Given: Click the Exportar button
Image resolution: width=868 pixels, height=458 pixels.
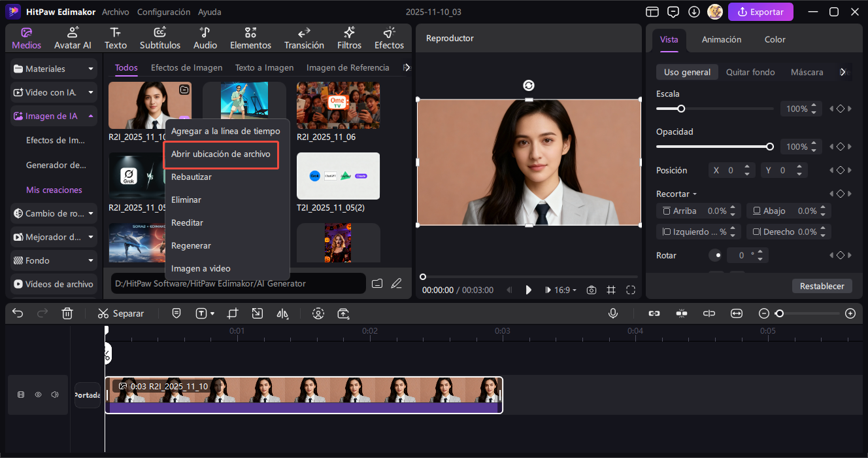Looking at the screenshot, I should click(760, 12).
